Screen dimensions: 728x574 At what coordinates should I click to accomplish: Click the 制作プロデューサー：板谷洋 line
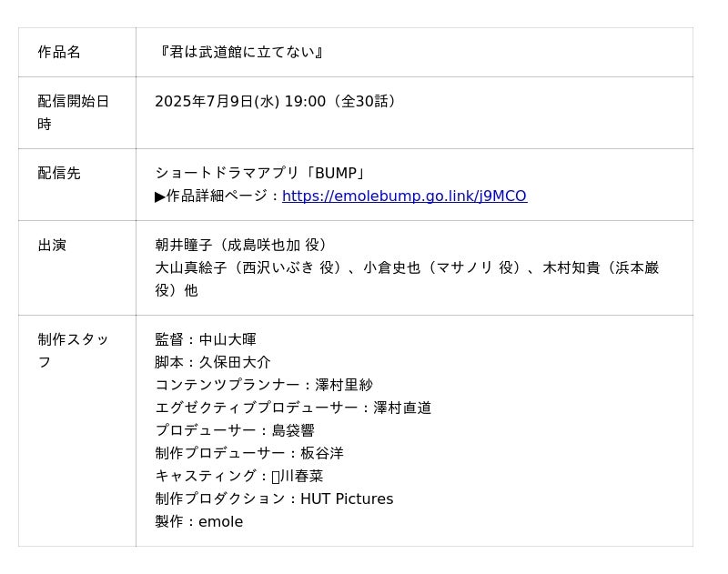pos(249,453)
